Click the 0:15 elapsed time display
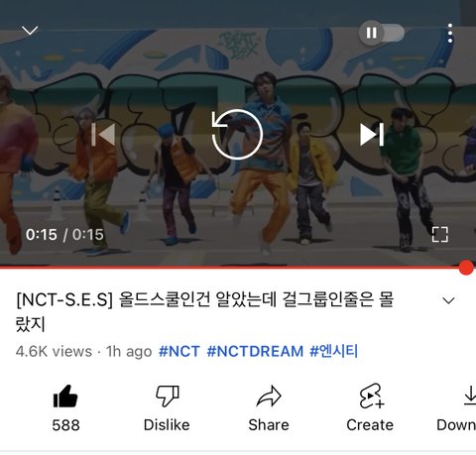This screenshot has width=476, height=455. pyautogui.click(x=42, y=235)
